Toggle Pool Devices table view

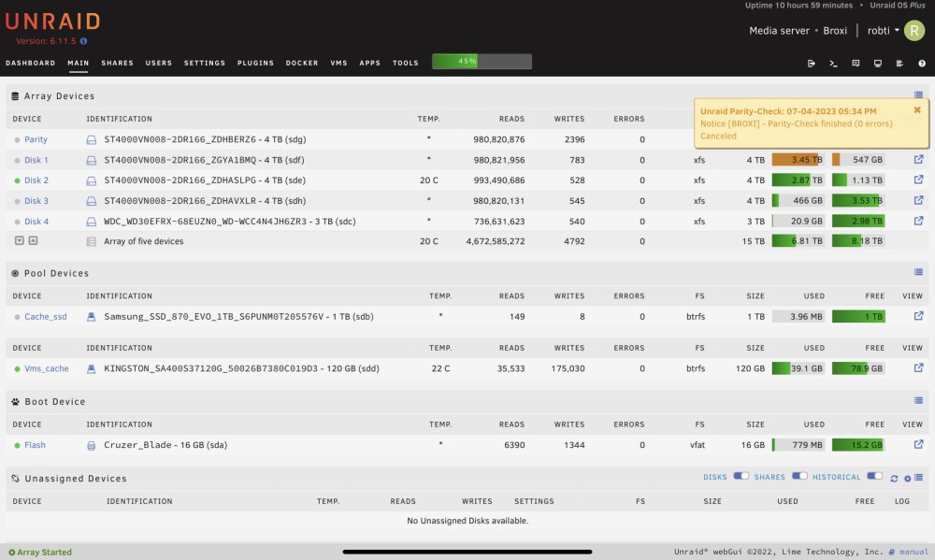pyautogui.click(x=918, y=272)
